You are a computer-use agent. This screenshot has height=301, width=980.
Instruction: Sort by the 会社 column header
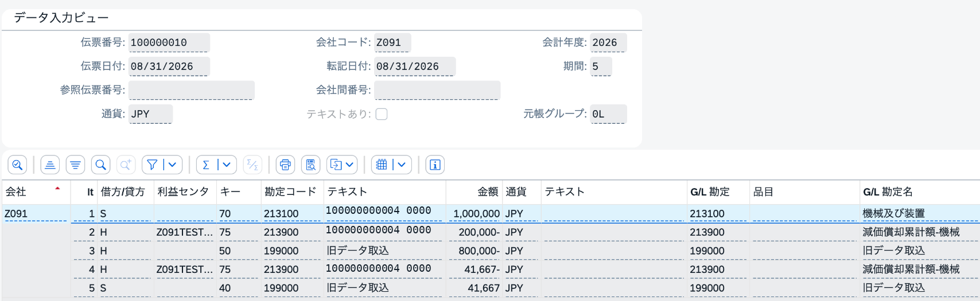pos(36,192)
